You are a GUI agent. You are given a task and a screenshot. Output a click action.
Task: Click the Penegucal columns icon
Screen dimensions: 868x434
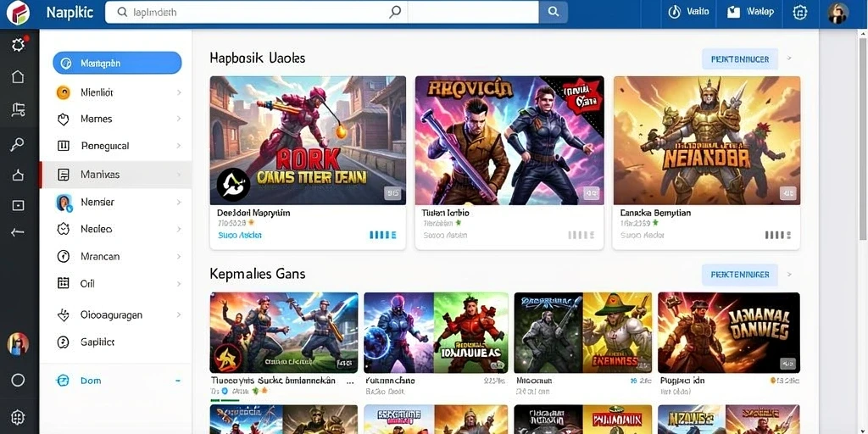tap(64, 146)
